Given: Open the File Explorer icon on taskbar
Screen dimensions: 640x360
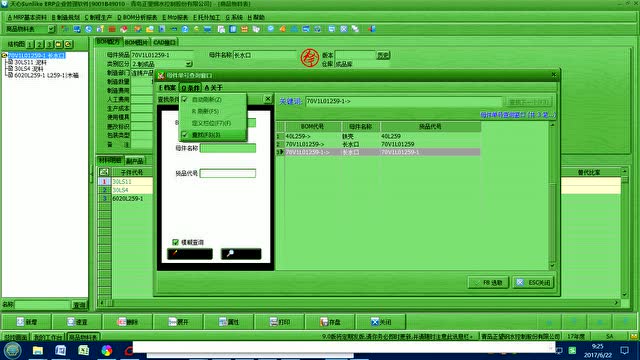Looking at the screenshot, I should (38, 350).
